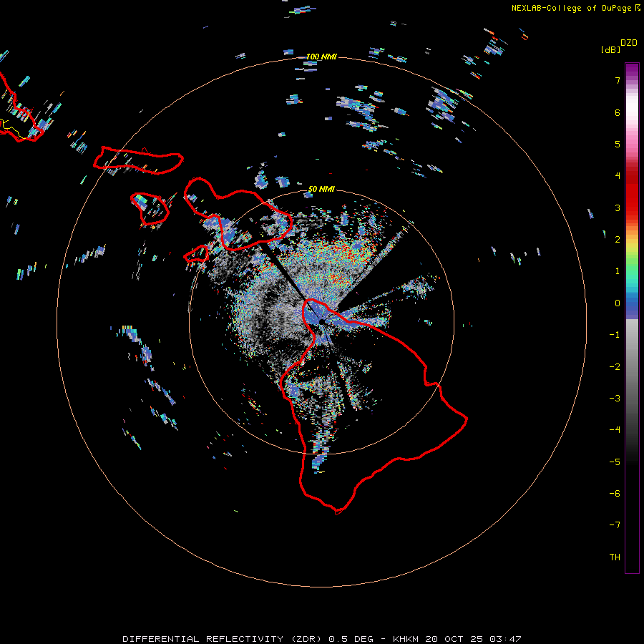This screenshot has height=644, width=644.
Task: Click the [dB] unit label
Action: point(610,49)
